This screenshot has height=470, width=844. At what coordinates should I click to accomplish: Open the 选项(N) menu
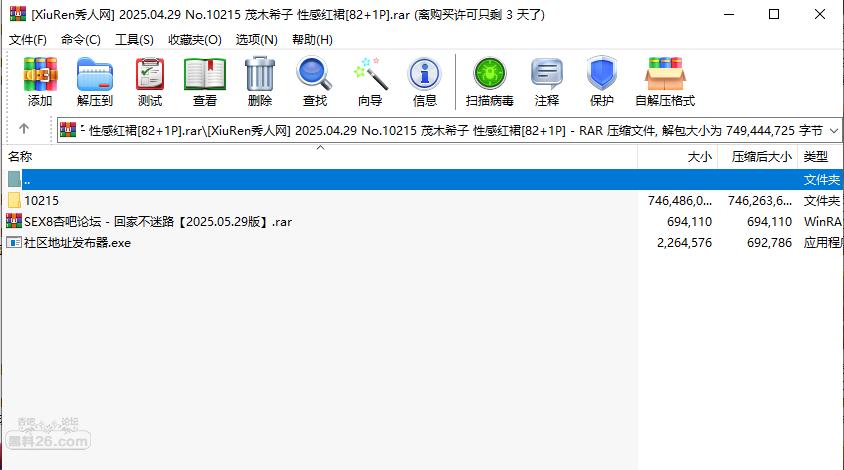pos(257,40)
